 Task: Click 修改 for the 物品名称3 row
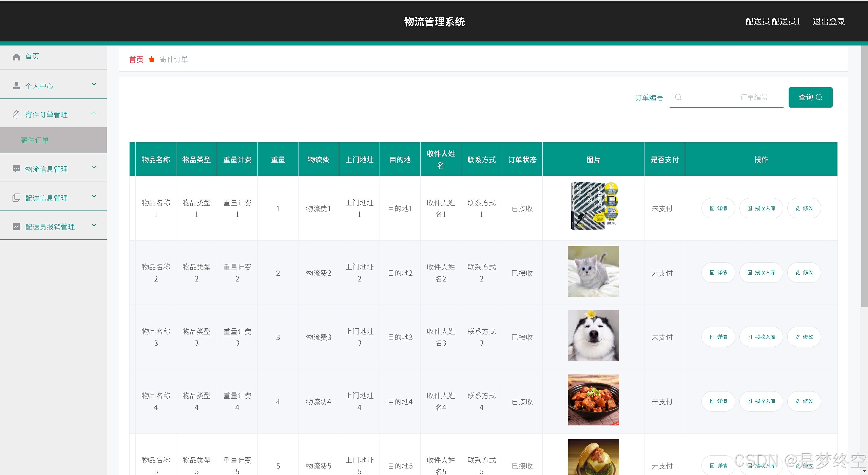click(804, 337)
